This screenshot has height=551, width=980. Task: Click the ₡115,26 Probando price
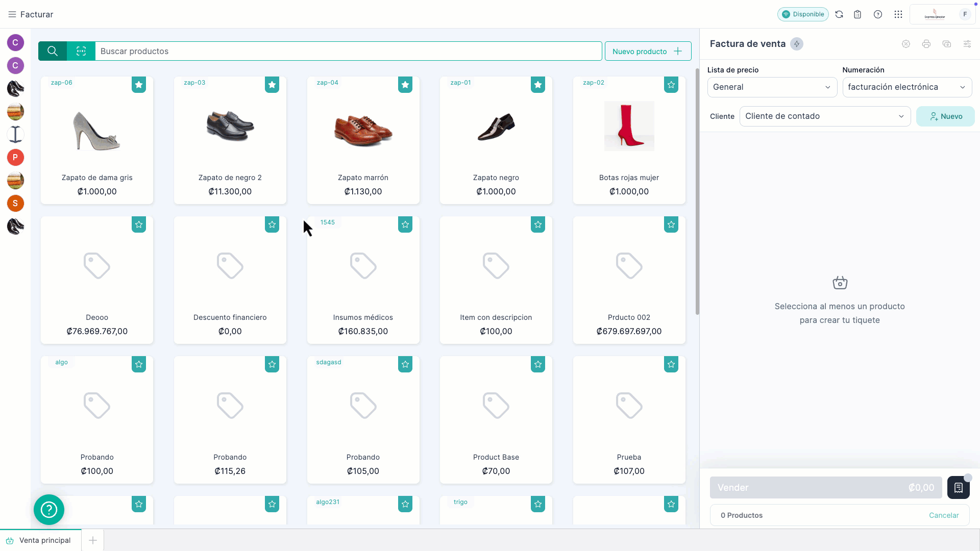(x=230, y=471)
